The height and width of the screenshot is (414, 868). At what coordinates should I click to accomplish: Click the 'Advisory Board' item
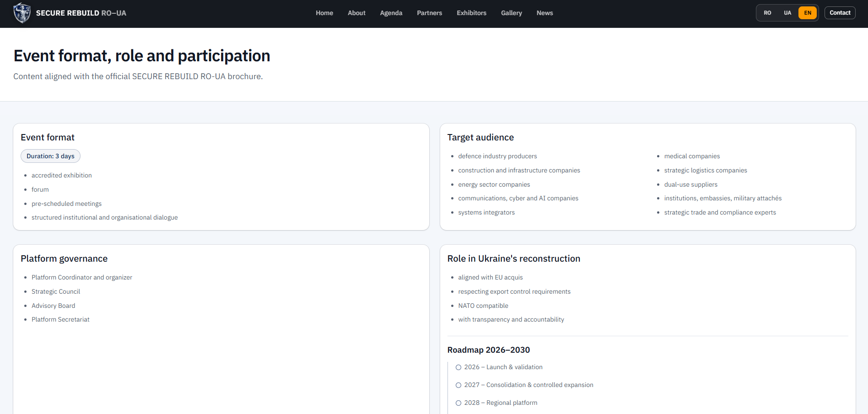click(x=54, y=306)
